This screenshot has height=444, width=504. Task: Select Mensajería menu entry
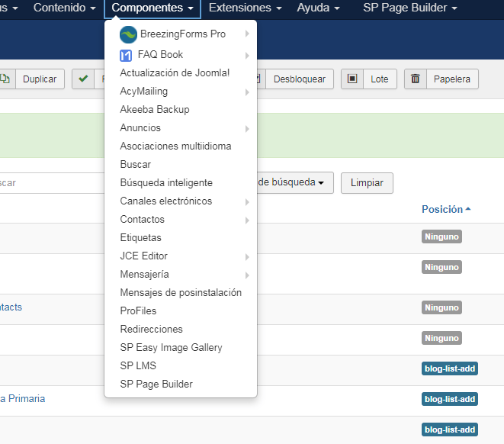(144, 275)
